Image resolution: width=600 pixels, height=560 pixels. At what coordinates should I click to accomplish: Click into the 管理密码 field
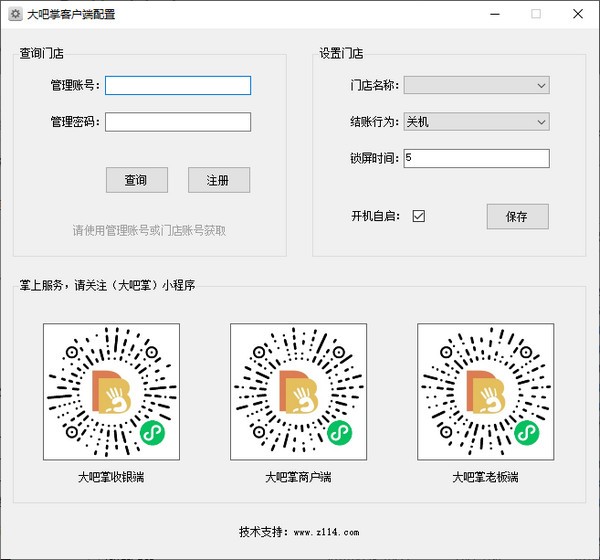click(178, 122)
